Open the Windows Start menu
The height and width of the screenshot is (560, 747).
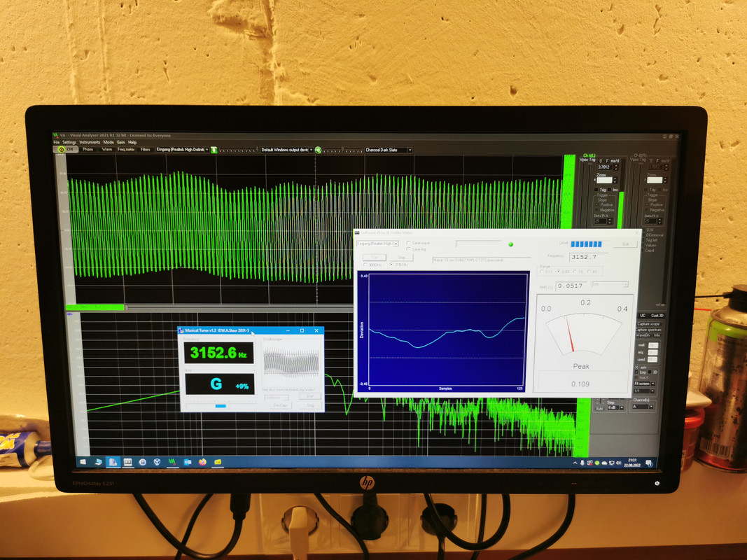(x=83, y=462)
